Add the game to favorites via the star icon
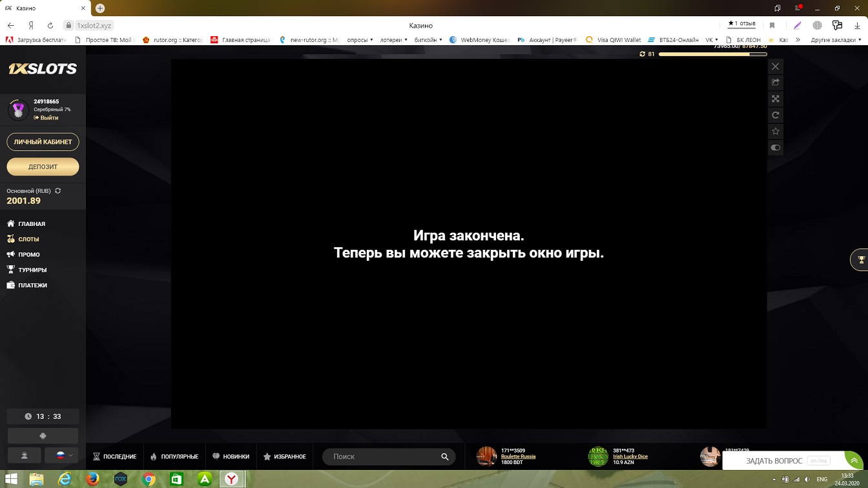Image resolution: width=868 pixels, height=488 pixels. click(776, 131)
